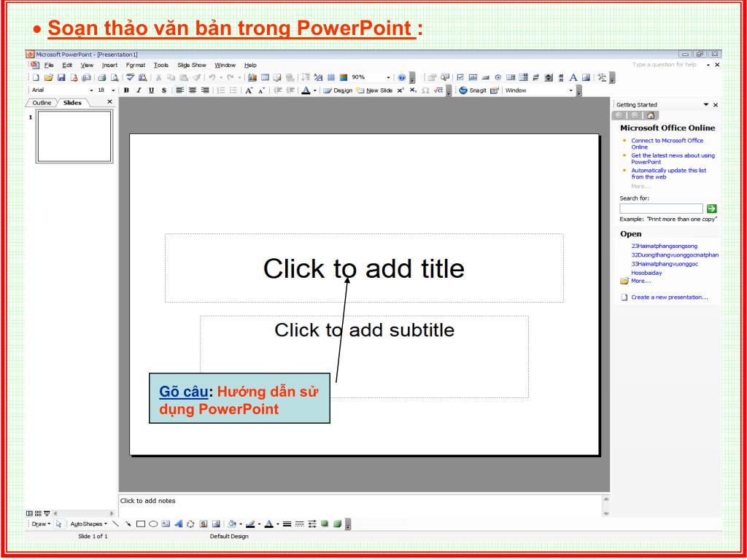Insert a symbol with the Omega icon
The height and width of the screenshot is (560, 747).
pos(425,90)
